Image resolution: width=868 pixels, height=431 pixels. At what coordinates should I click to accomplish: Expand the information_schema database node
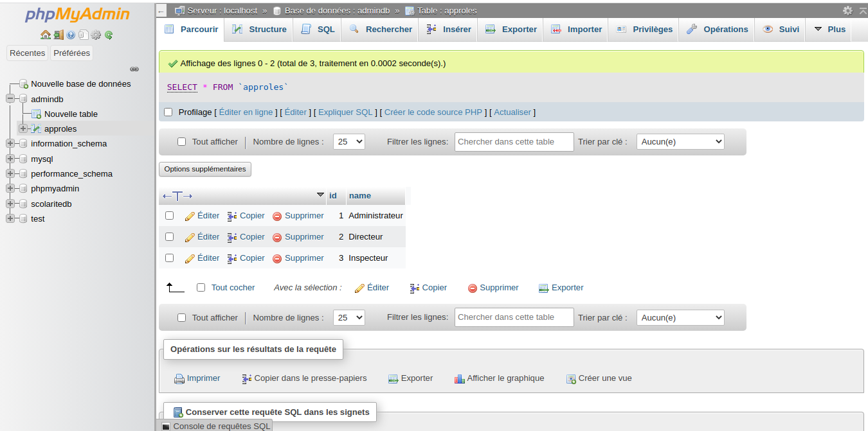(x=10, y=144)
